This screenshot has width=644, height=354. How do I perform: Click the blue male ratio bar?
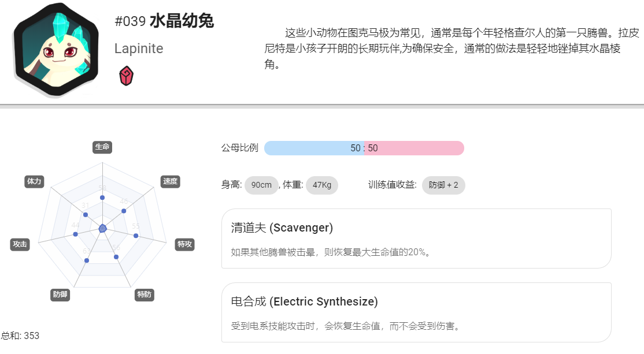tap(314, 148)
